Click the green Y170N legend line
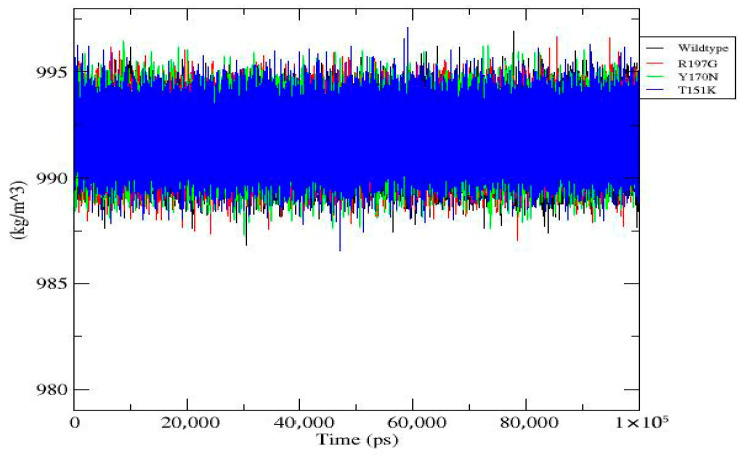This screenshot has height=458, width=743. pos(655,77)
